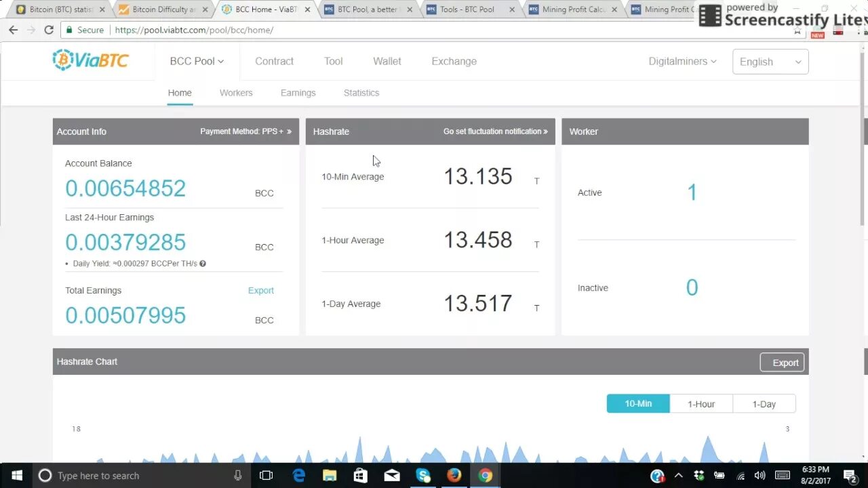This screenshot has height=488, width=868.
Task: Select the 1-Hour chart interval
Action: [701, 404]
